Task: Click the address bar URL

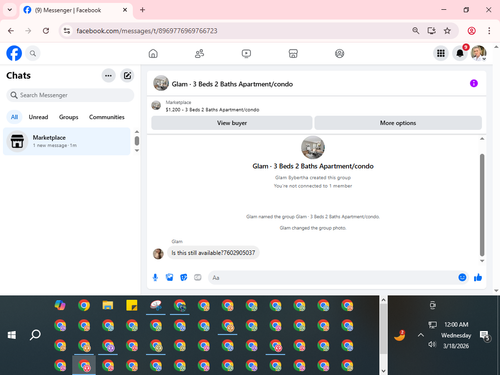Action: (x=147, y=31)
